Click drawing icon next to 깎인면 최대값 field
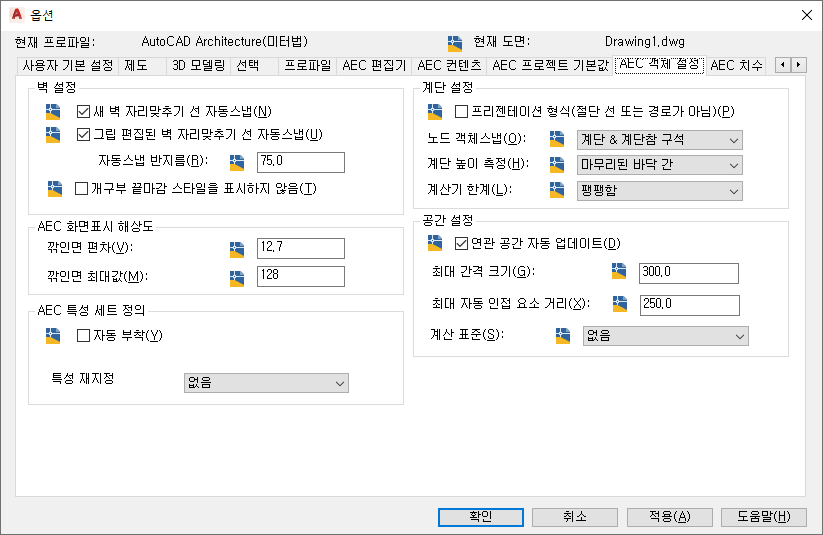The height and width of the screenshot is (535, 823). tap(237, 278)
